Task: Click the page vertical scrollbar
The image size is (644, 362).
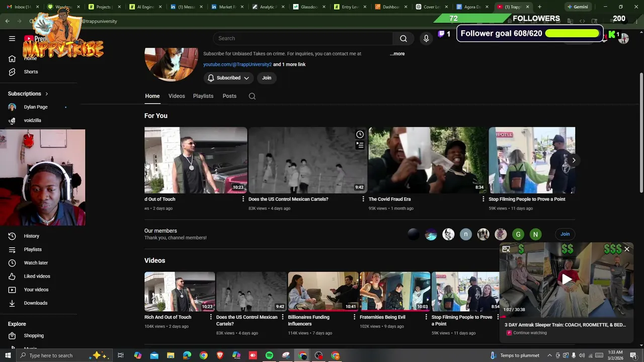Action: click(x=641, y=132)
